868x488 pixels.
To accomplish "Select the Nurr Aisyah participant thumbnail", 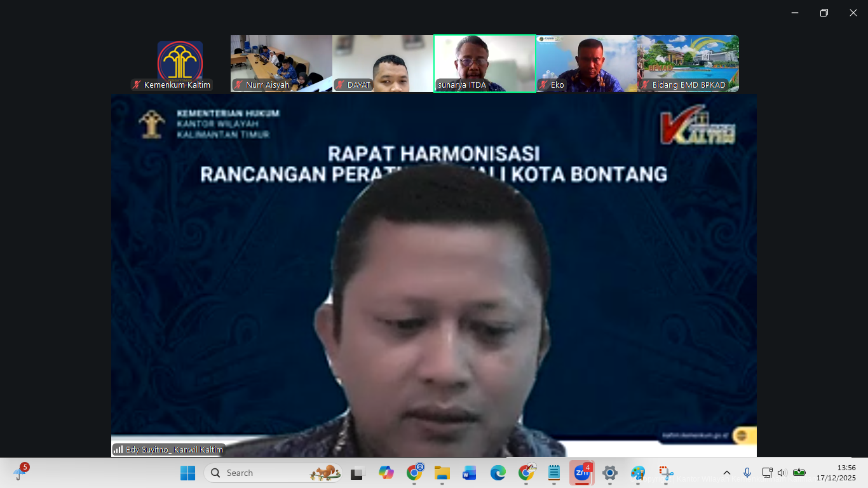I will [281, 63].
